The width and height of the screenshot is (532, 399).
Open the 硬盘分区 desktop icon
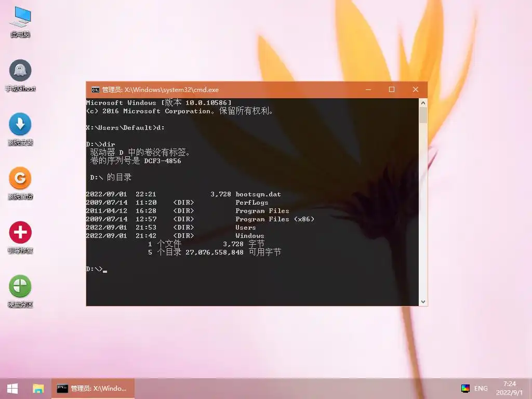pos(20,291)
